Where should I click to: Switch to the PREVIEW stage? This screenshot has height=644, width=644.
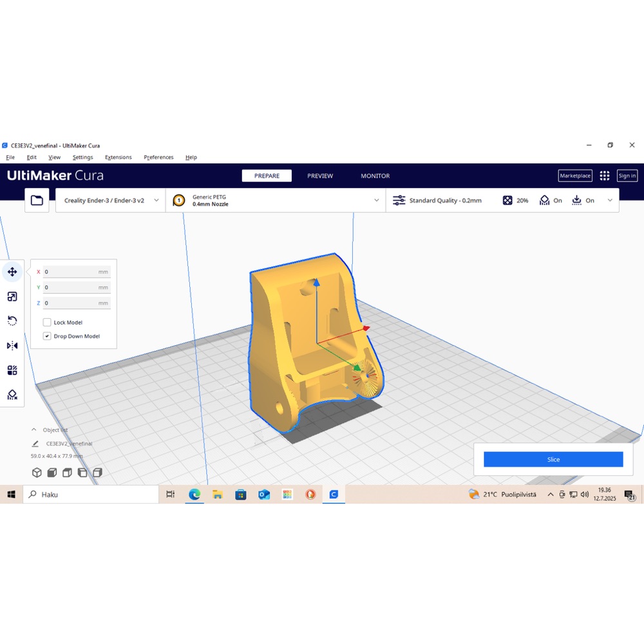(x=320, y=176)
